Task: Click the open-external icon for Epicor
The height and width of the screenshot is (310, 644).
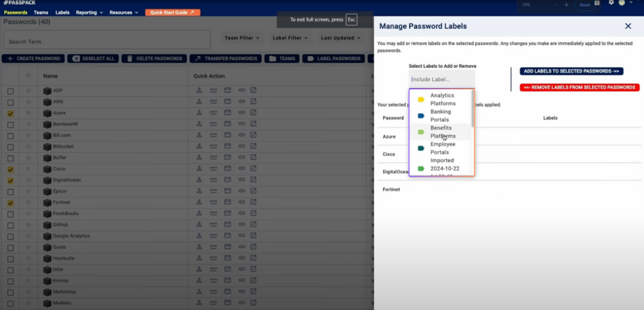Action: click(x=253, y=191)
